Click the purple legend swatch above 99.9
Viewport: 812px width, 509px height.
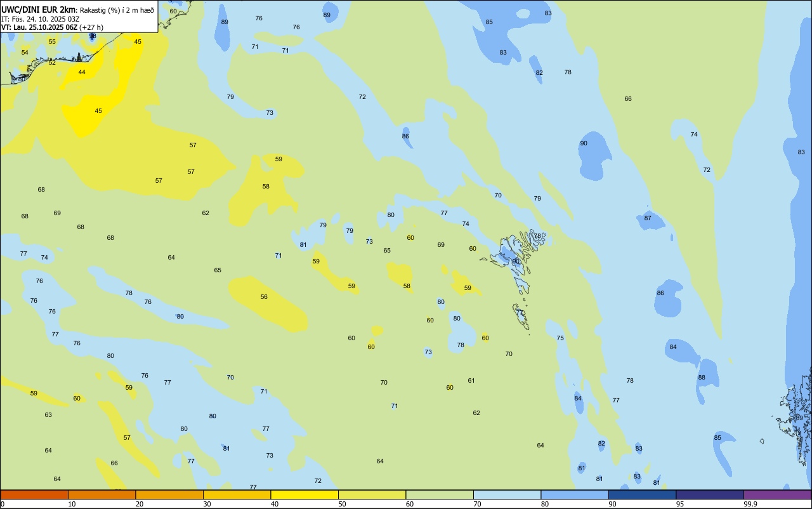point(777,494)
